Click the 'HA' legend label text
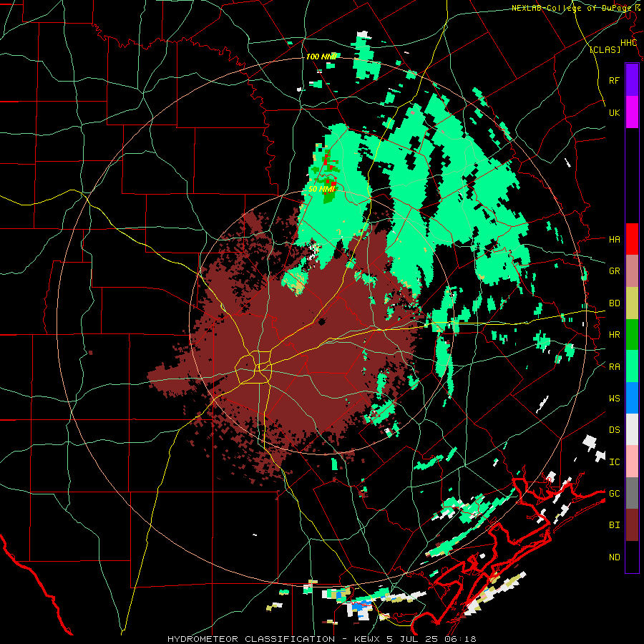Viewport: 644px width, 644px height. coord(614,240)
